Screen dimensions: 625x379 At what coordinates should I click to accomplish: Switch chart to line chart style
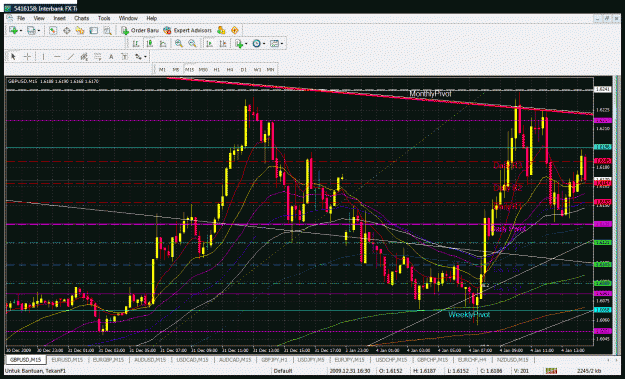(x=163, y=43)
